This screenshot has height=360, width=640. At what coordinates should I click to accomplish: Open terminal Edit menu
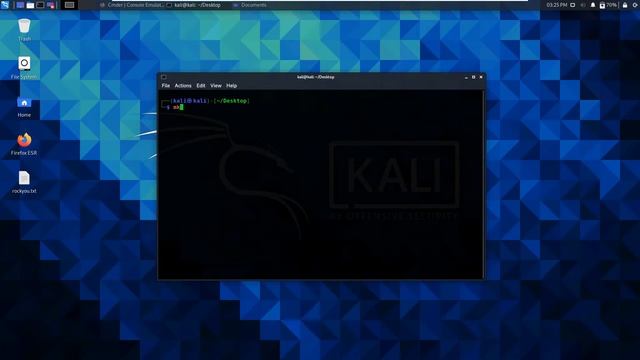(x=200, y=86)
